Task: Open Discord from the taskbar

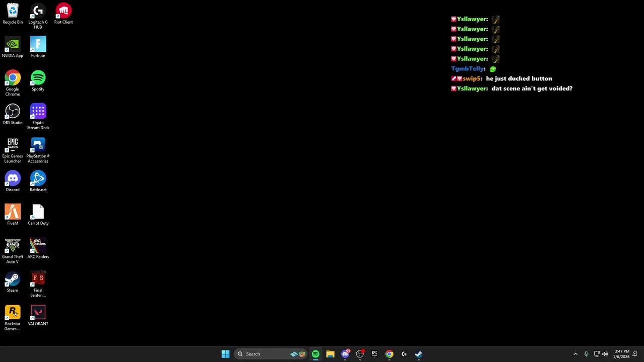Action: (345, 354)
